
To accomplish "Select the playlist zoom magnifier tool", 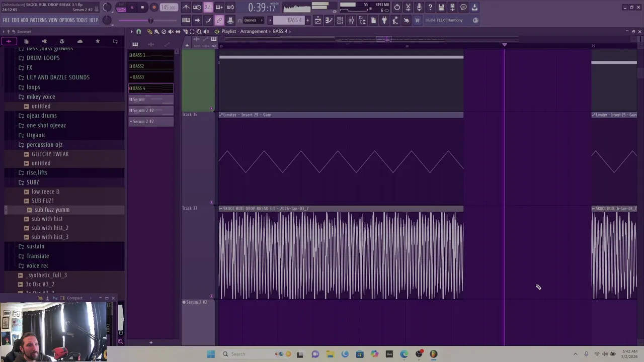I will [x=199, y=31].
